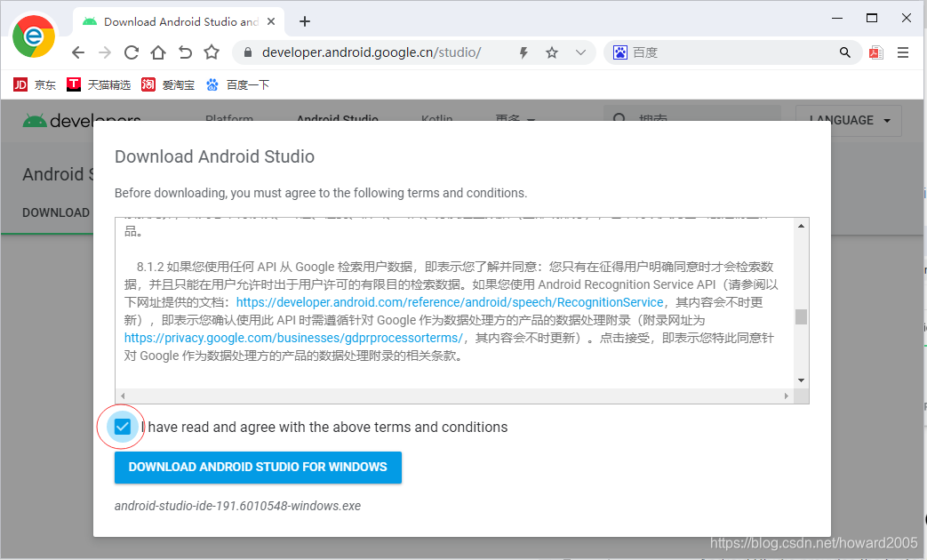This screenshot has height=560, width=927.
Task: Open the 爱淘宝 bookmark
Action: [168, 85]
